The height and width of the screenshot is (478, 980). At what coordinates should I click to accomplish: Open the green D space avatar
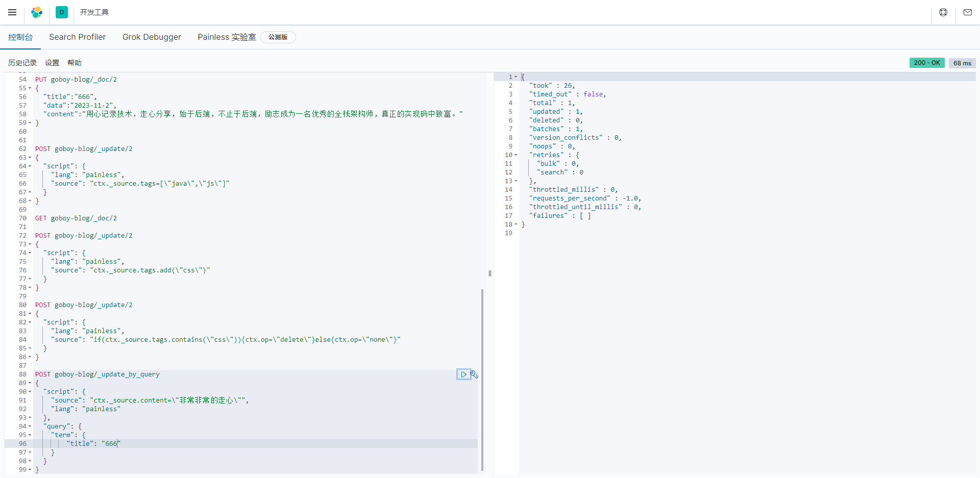tap(62, 12)
